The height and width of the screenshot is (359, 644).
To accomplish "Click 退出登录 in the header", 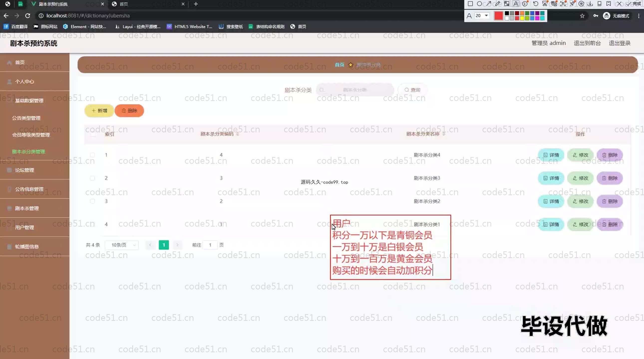I will point(620,43).
